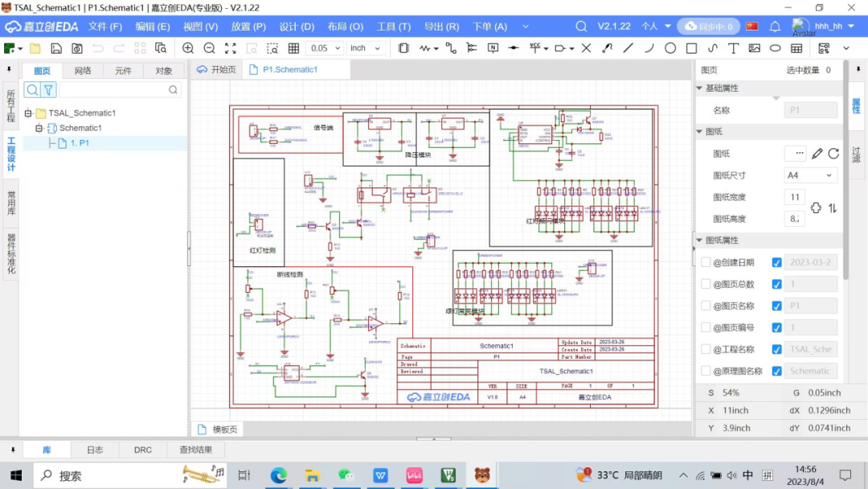Select the draw circle tool
This screenshot has height=489, width=868.
[x=670, y=48]
